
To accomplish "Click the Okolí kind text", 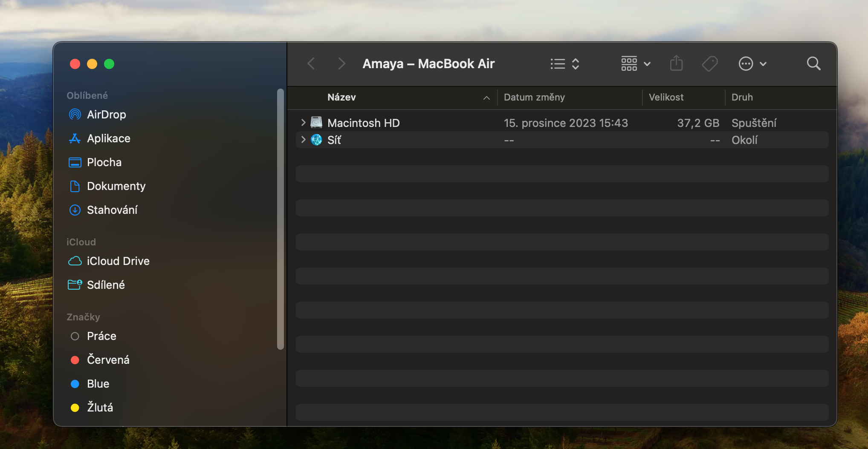I will [x=744, y=140].
